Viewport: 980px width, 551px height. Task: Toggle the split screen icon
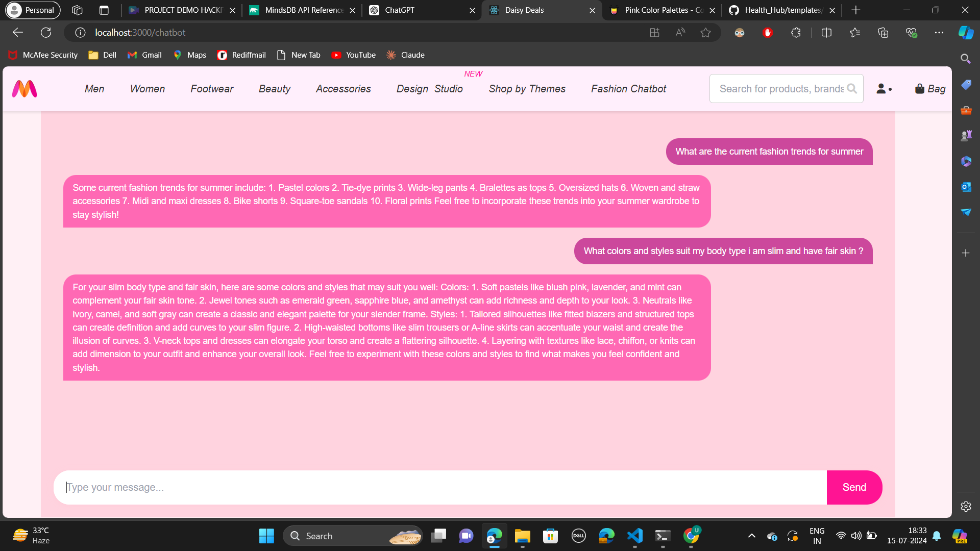[826, 33]
